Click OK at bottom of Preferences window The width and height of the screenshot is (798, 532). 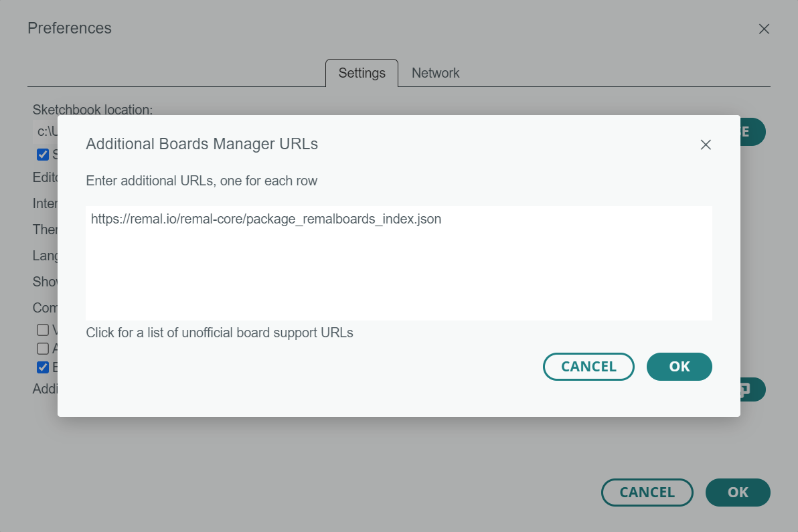coord(737,493)
